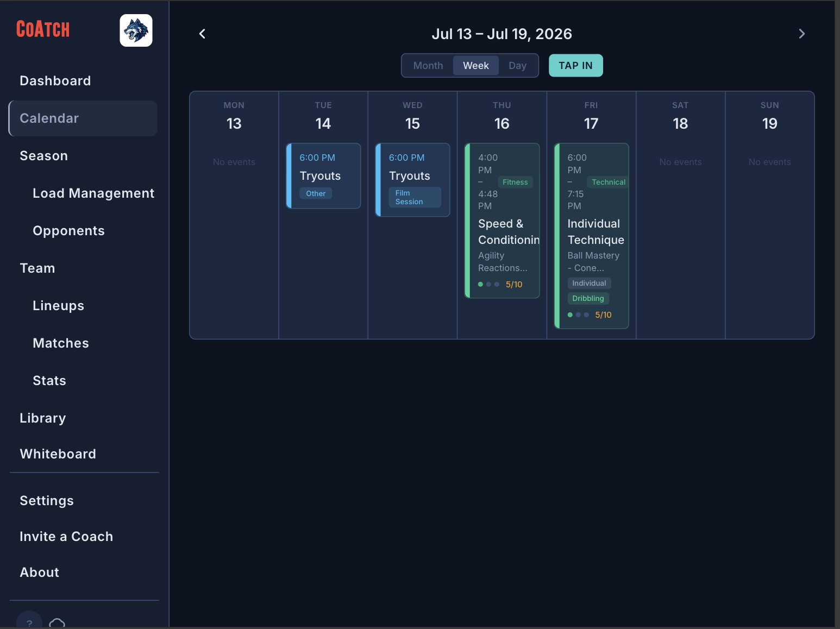Open Load Management under Season
840x629 pixels.
pos(93,193)
